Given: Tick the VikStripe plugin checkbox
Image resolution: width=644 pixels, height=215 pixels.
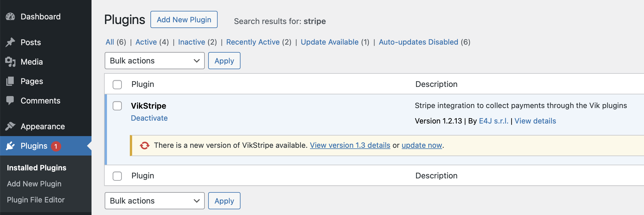Looking at the screenshot, I should point(117,106).
